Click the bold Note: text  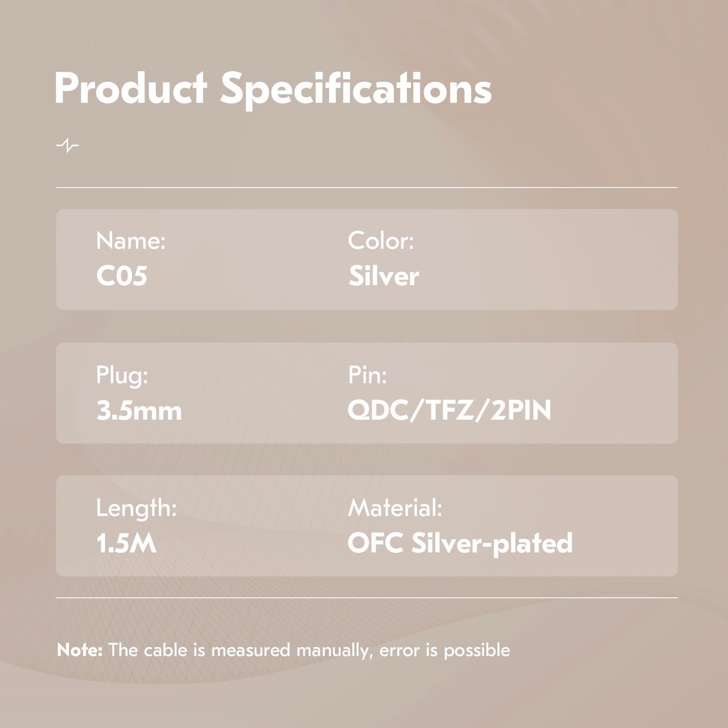(80, 650)
